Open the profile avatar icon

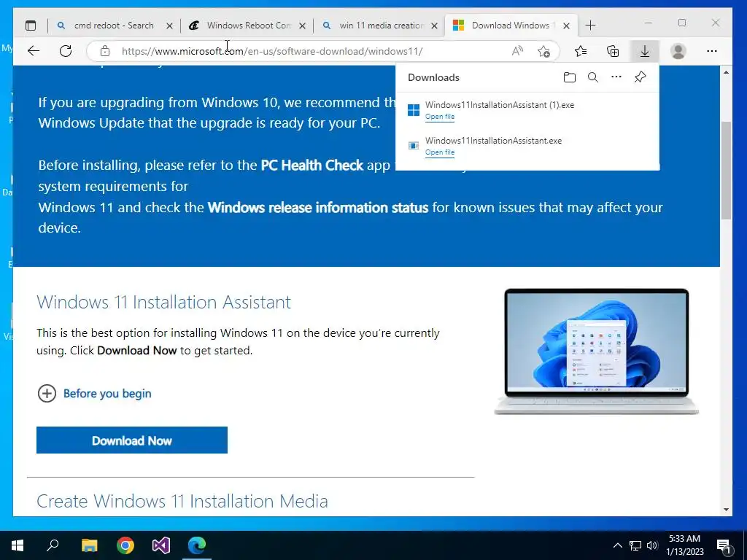[x=678, y=51]
